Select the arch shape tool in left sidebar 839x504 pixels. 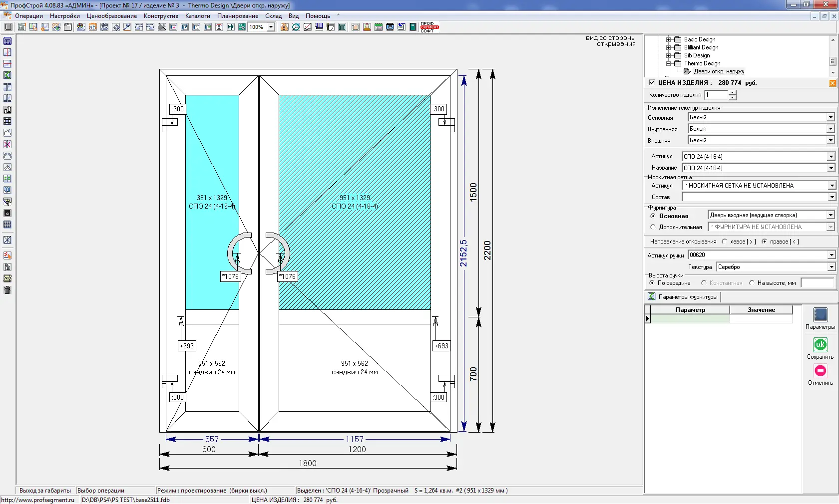(7, 156)
